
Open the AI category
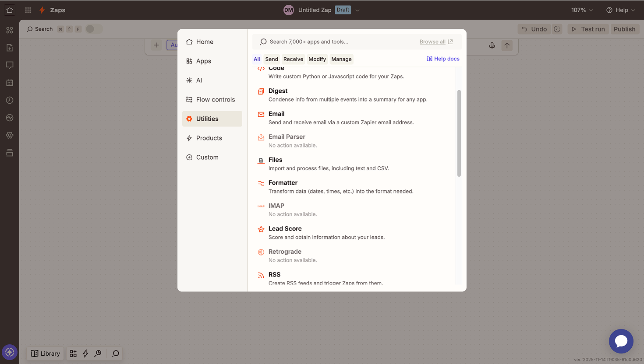tap(212, 80)
